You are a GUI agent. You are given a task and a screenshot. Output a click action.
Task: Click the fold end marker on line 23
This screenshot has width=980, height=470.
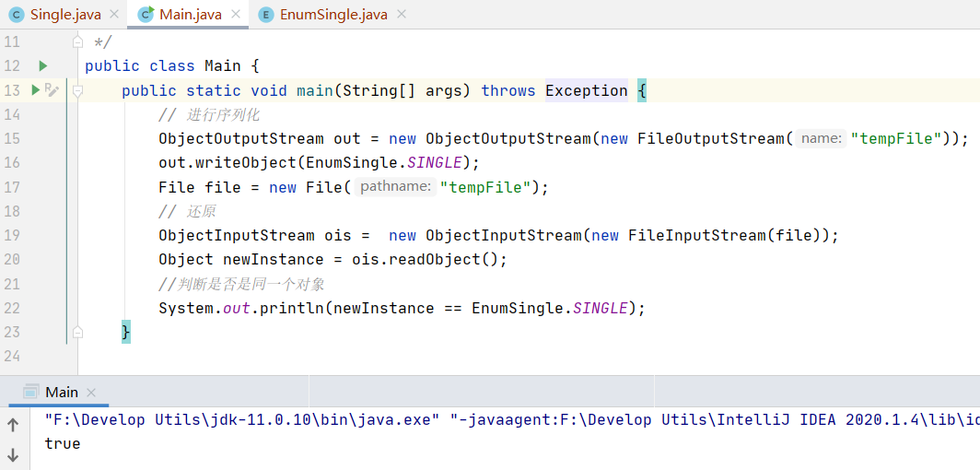[x=78, y=332]
